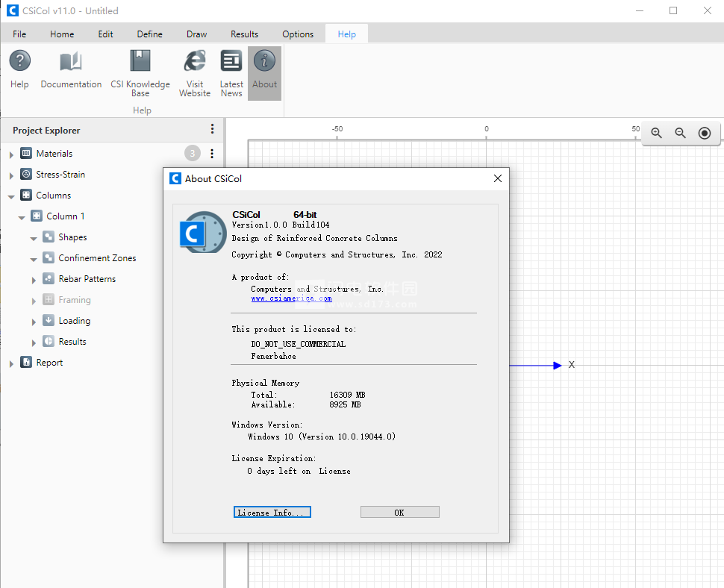The height and width of the screenshot is (588, 724).
Task: Click the Shapes tree icon
Action: [49, 237]
